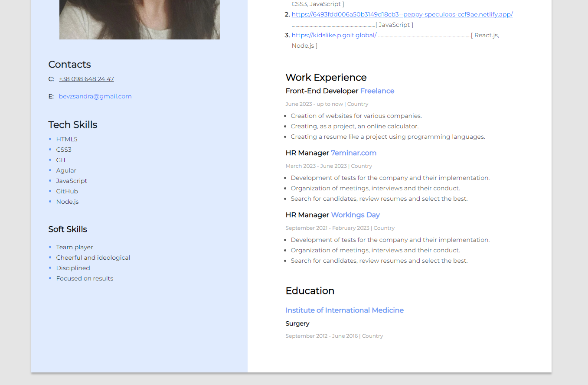Image resolution: width=588 pixels, height=385 pixels.
Task: Click the Team player soft skill
Action: [75, 247]
